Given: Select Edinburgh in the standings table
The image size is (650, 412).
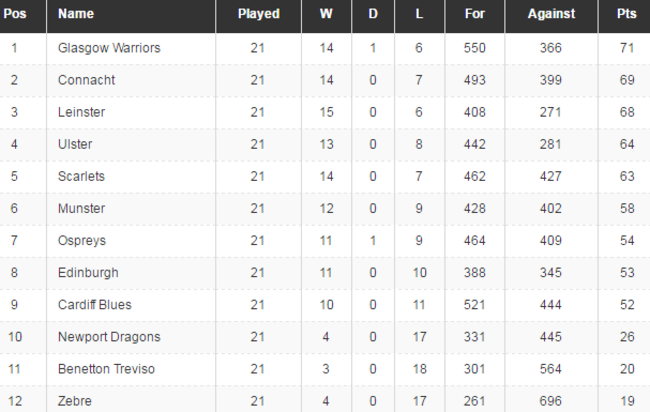Looking at the screenshot, I should [x=89, y=272].
